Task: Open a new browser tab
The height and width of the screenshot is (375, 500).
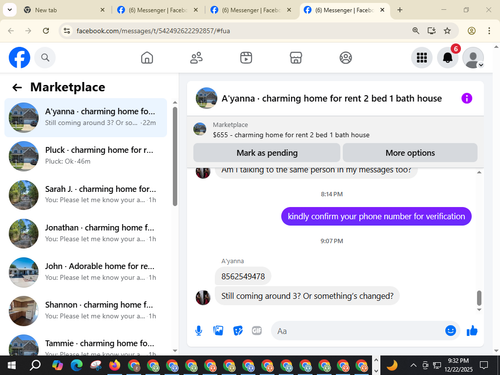Action: point(400,10)
